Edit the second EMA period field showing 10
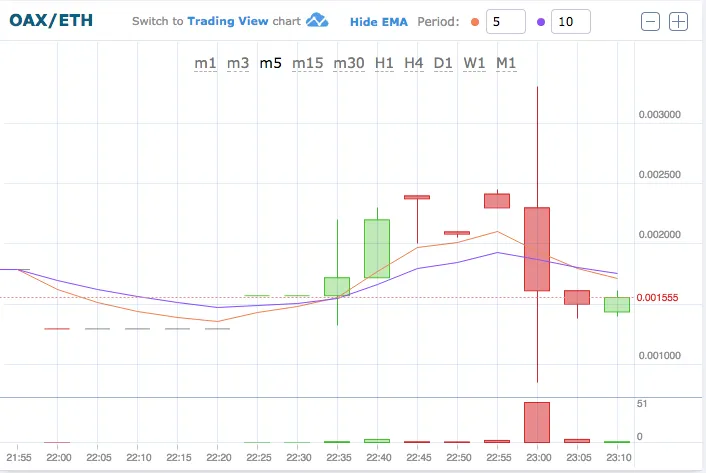The width and height of the screenshot is (706, 473). tap(570, 21)
